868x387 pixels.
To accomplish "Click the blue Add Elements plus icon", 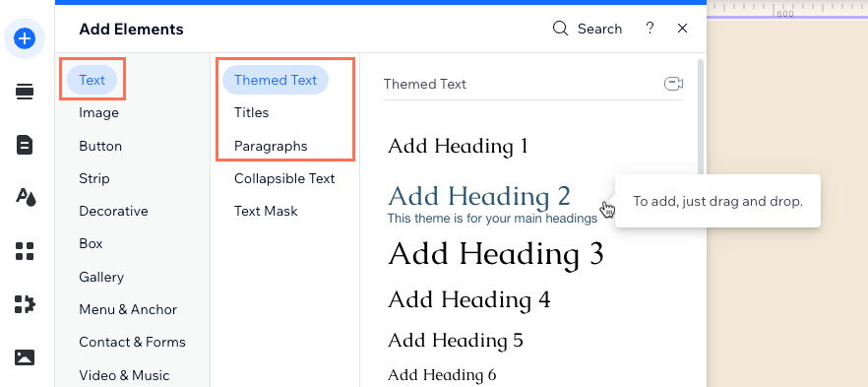I will (x=25, y=38).
